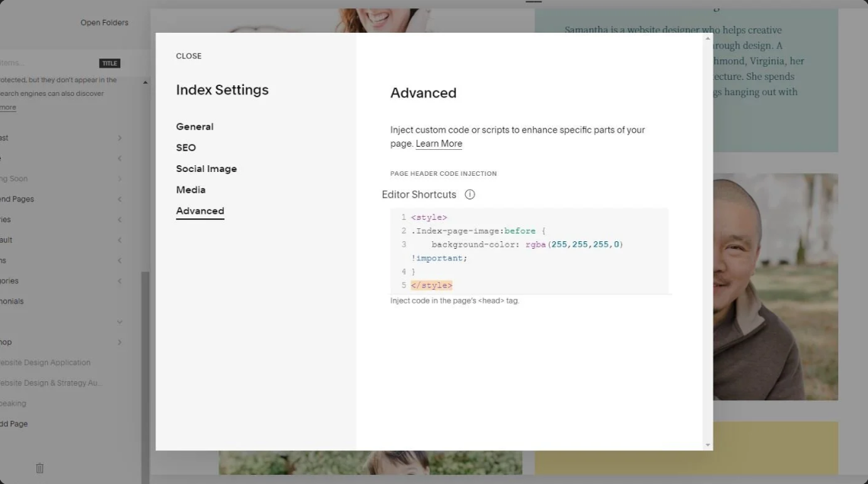Open the SEO settings tab
868x484 pixels.
(186, 148)
